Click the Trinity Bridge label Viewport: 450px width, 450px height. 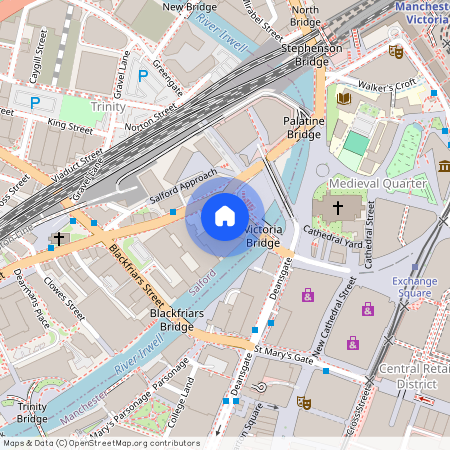point(32,413)
